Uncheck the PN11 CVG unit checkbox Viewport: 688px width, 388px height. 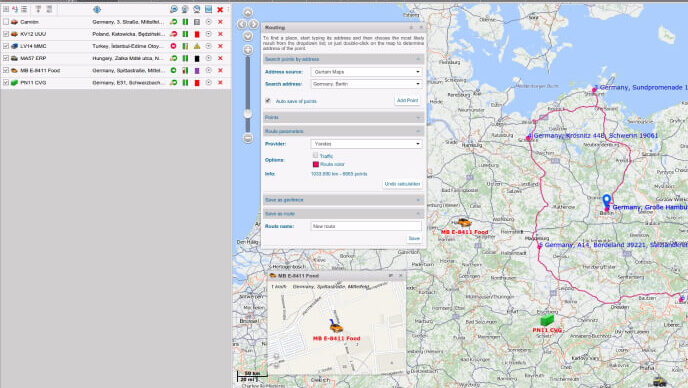tap(6, 83)
